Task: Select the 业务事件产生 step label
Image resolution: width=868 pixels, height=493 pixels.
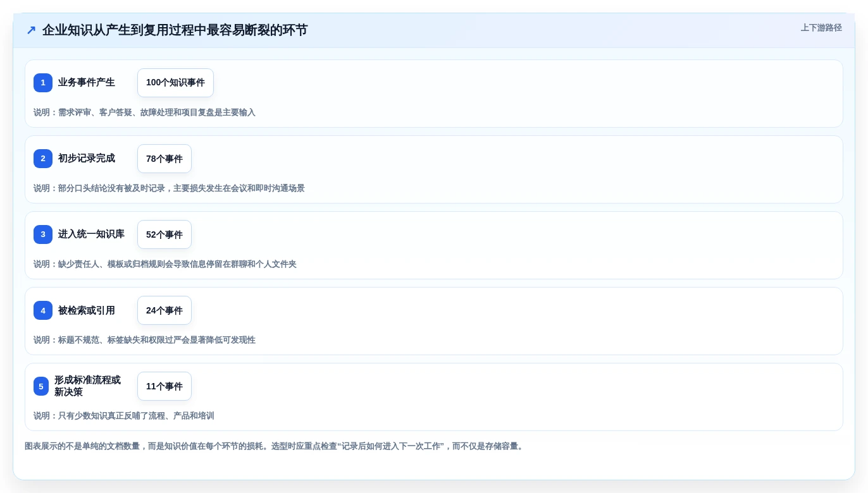Action: [87, 83]
